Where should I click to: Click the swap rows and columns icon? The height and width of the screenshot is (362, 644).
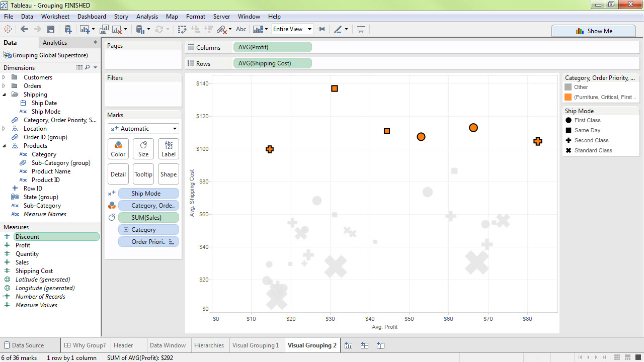tap(182, 29)
